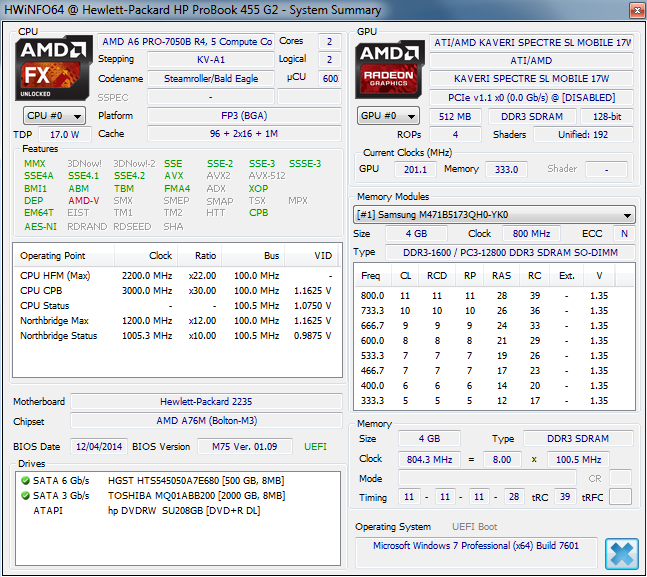Click the AES-NI feature flag
This screenshot has height=577, width=647.
[x=40, y=227]
